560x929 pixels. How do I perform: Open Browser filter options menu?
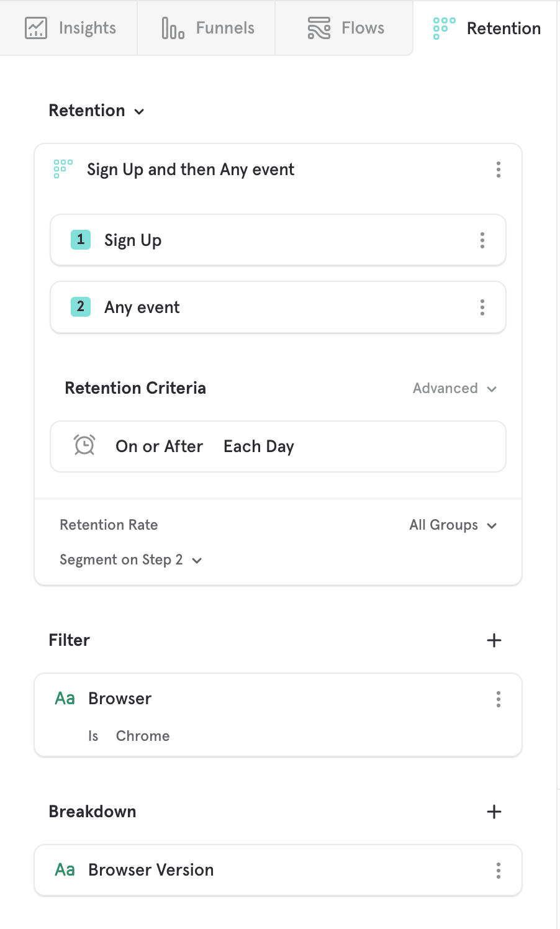point(498,699)
